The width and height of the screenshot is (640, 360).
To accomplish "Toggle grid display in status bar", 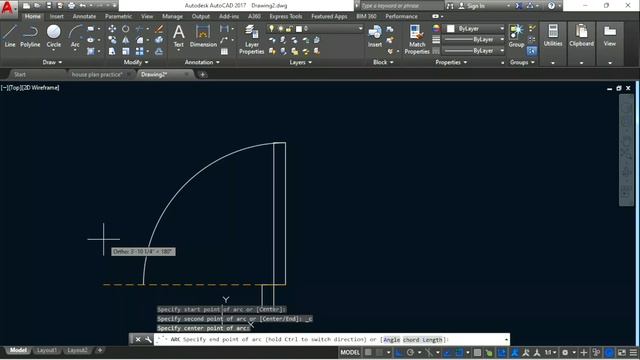I will [368, 352].
